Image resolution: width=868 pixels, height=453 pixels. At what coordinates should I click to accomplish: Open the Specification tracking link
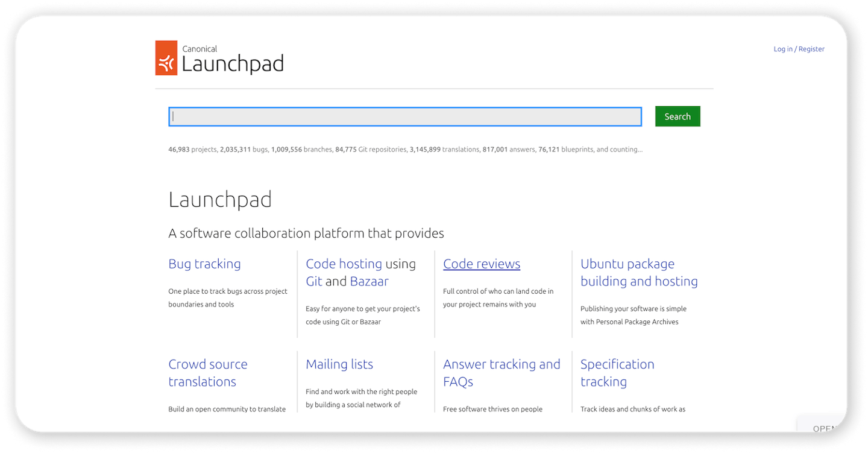click(617, 373)
